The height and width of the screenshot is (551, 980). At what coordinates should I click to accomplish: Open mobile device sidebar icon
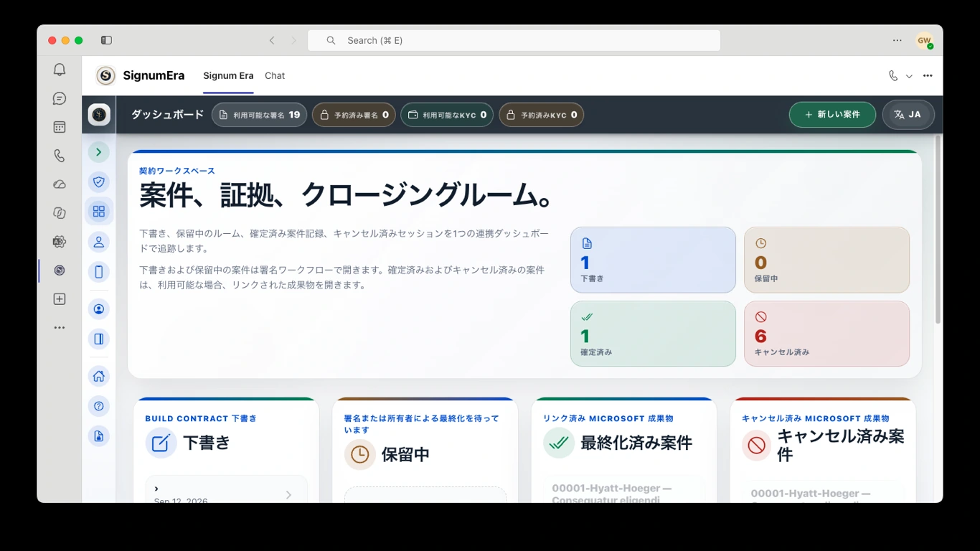coord(99,272)
